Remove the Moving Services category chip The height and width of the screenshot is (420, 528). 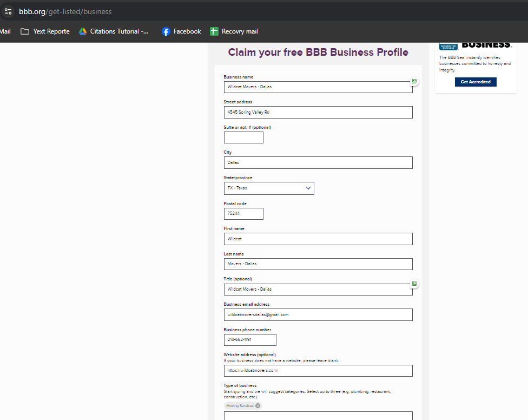tap(258, 405)
